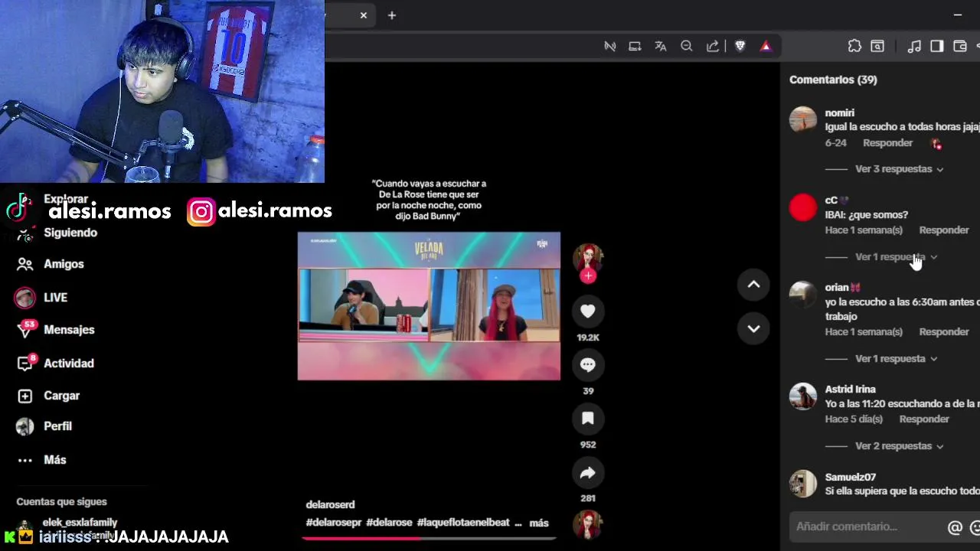980x551 pixels.
Task: Click Responder on Astrid Irina's comment
Action: pos(924,419)
